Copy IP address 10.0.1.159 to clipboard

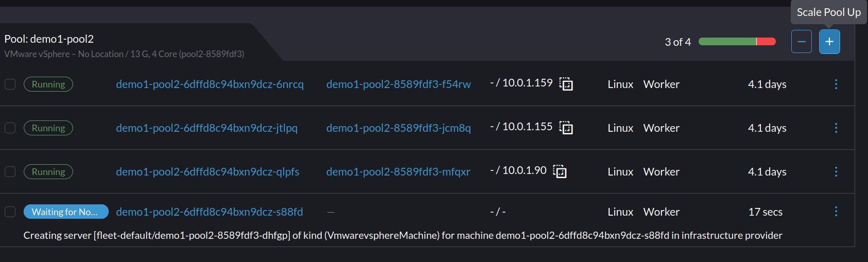566,84
